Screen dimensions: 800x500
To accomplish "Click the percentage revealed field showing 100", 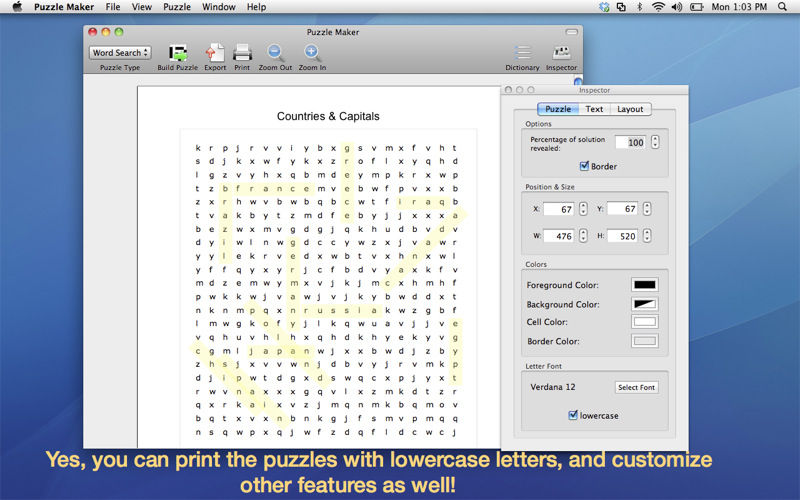I will coord(631,142).
